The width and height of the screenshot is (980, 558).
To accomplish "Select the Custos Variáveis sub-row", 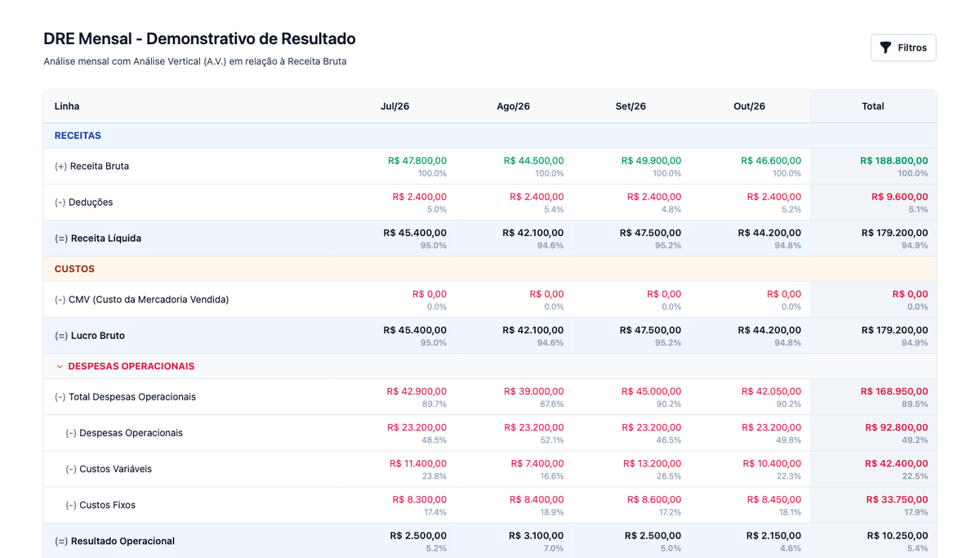I will click(490, 469).
